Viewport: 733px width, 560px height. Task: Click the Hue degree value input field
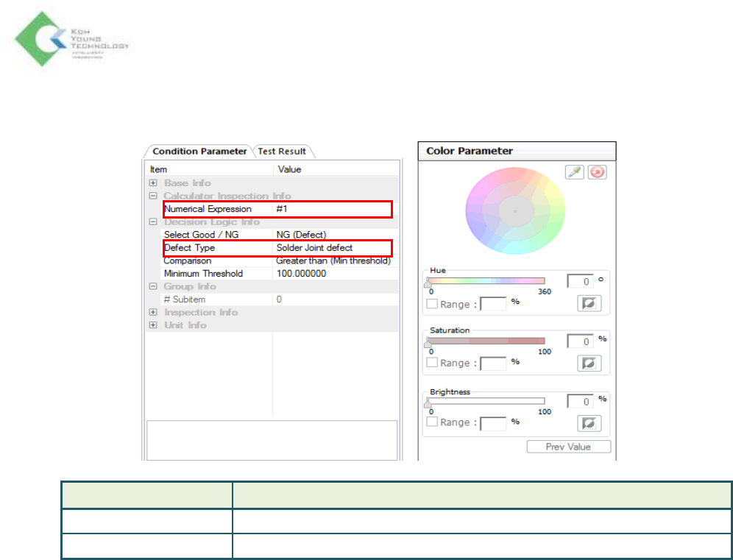579,282
